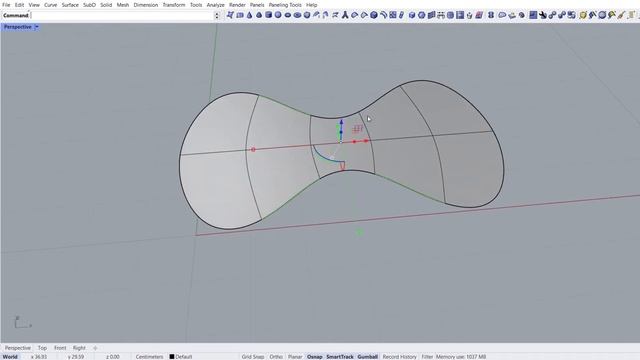Toggle Planar mode
The width and height of the screenshot is (640, 360).
point(295,357)
